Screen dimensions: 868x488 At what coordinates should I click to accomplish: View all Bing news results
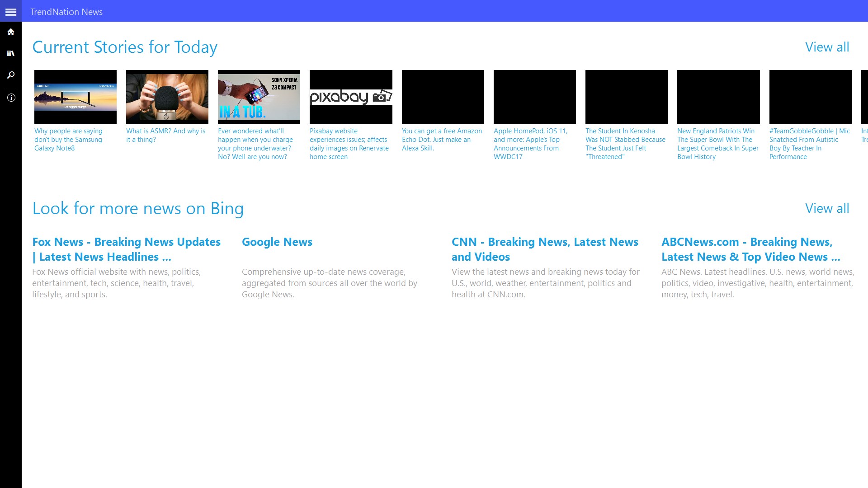827,208
